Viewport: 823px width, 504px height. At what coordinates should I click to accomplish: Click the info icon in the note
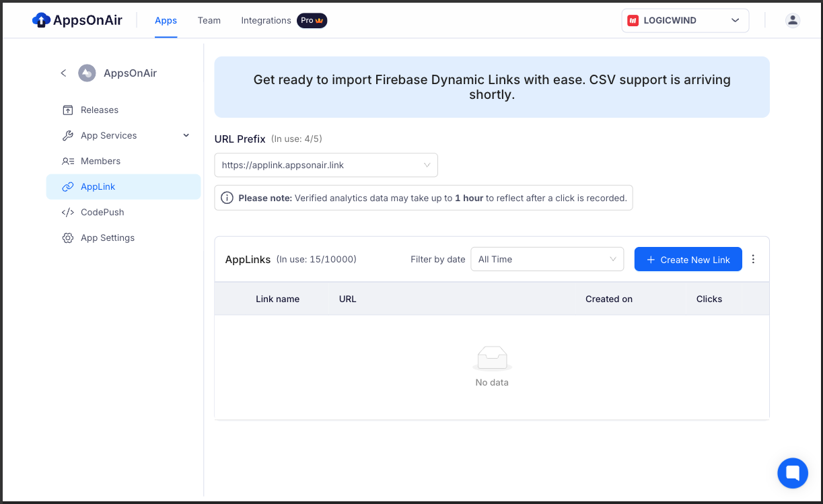[x=227, y=198]
